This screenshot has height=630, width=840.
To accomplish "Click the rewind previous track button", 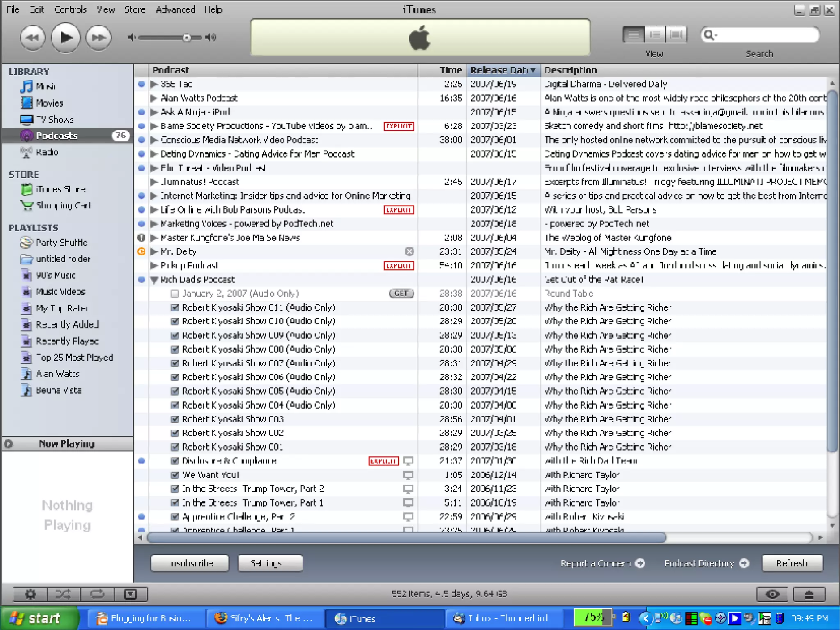I will click(x=32, y=38).
